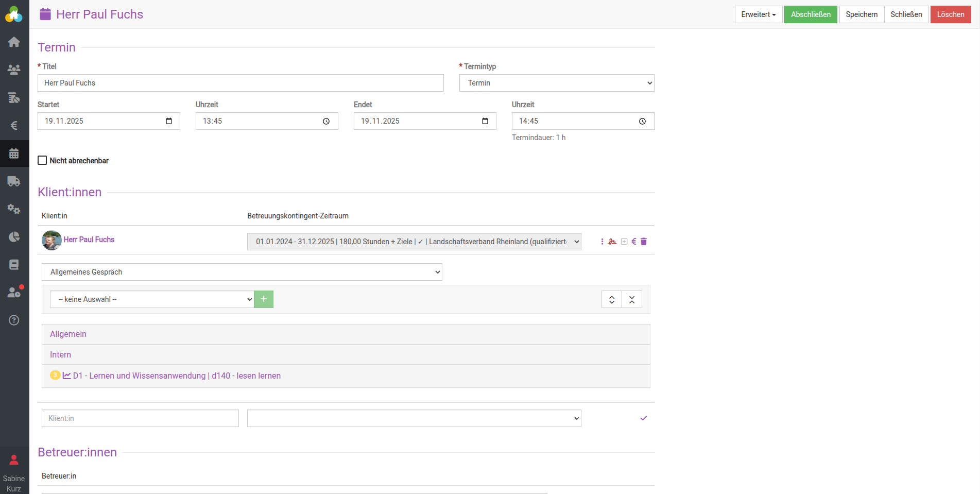The width and height of the screenshot is (980, 494).
Task: Click the green Abschließen button
Action: click(x=811, y=14)
